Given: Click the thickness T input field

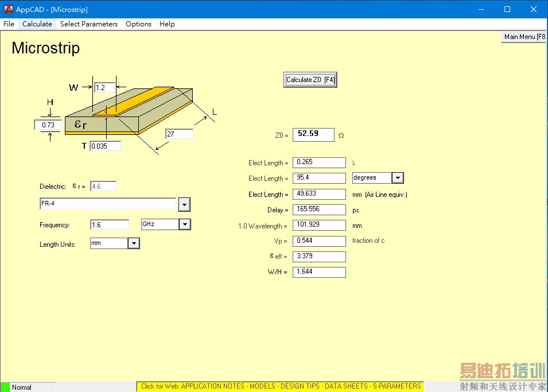Looking at the screenshot, I should pos(105,146).
